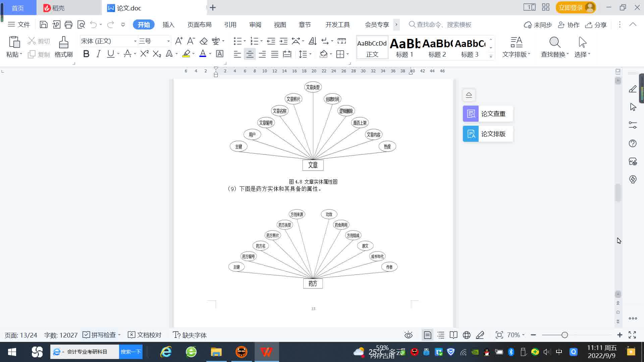
Task: Click 缺失字体 in status bar
Action: pyautogui.click(x=190, y=335)
